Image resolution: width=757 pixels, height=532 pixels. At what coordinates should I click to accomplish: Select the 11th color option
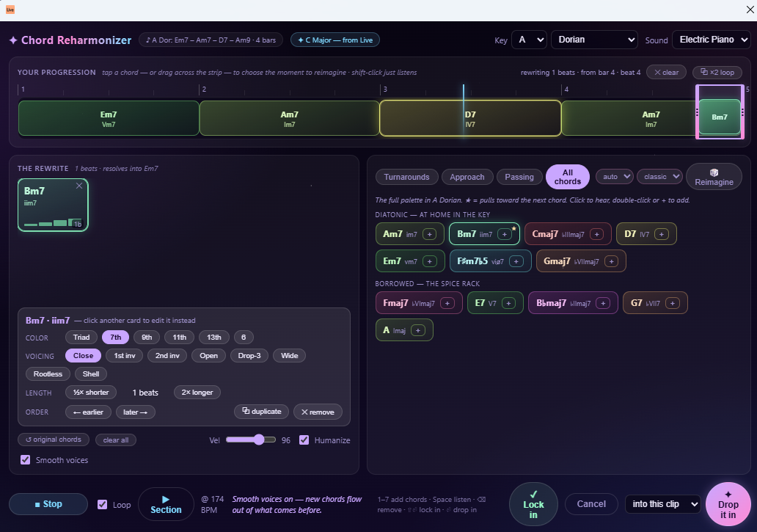coord(179,338)
